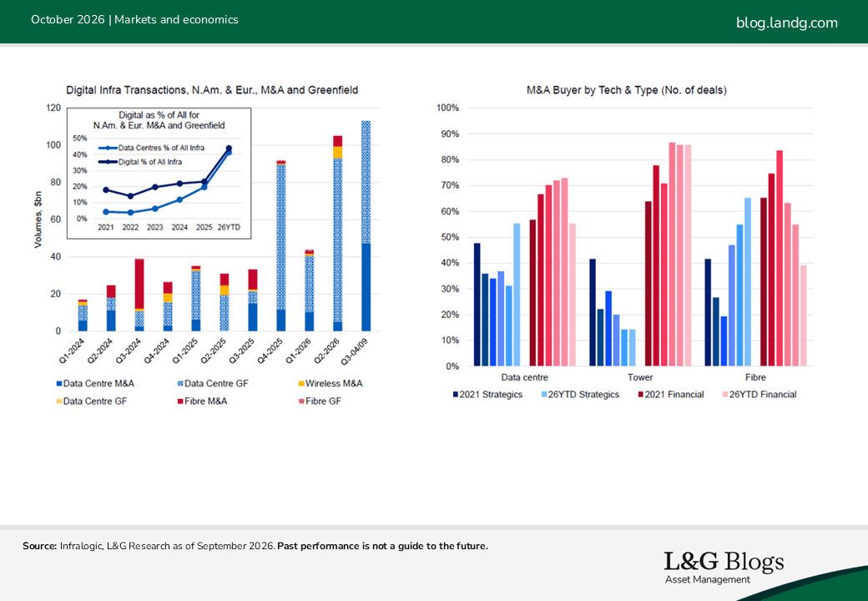
Task: Click the stacked bar above Q4-2025
Action: (x=281, y=245)
